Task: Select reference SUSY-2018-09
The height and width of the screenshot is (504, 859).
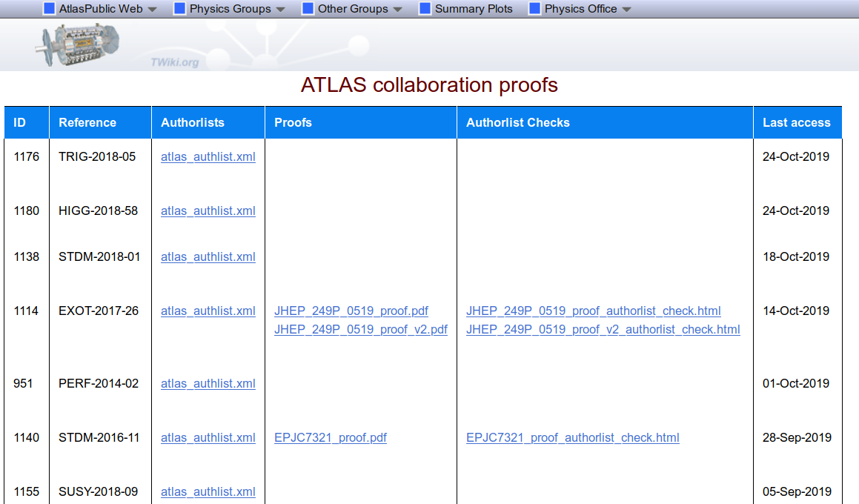Action: 98,492
